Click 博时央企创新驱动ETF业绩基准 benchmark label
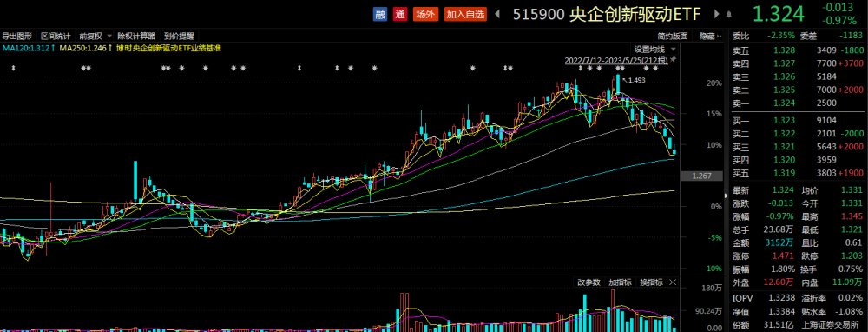 pos(168,49)
